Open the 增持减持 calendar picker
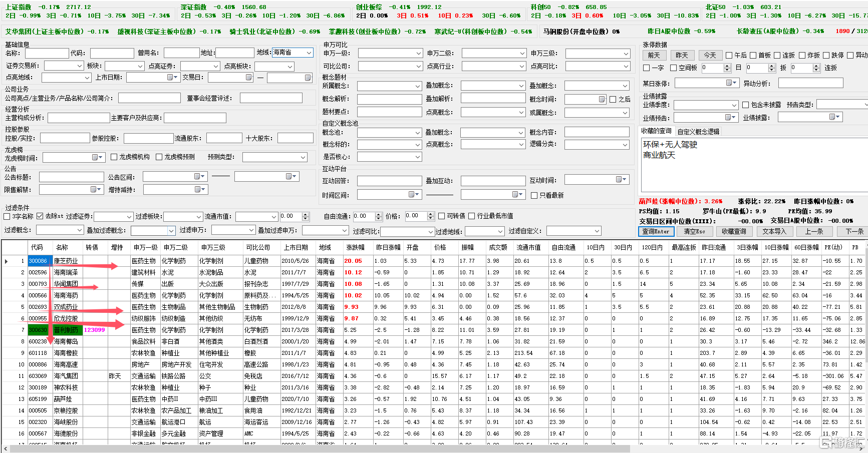 tap(200, 189)
